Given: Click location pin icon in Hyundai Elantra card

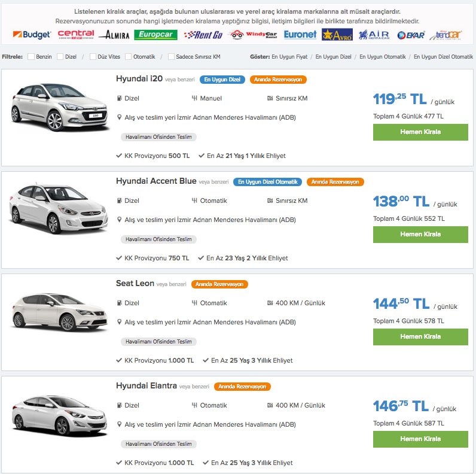Looking at the screenshot, I should point(120,424).
